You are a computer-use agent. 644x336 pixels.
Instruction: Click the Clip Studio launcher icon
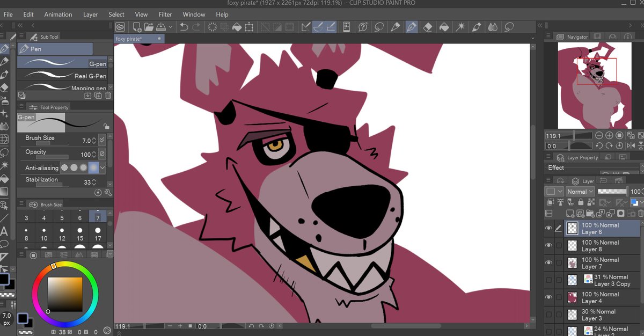click(120, 27)
